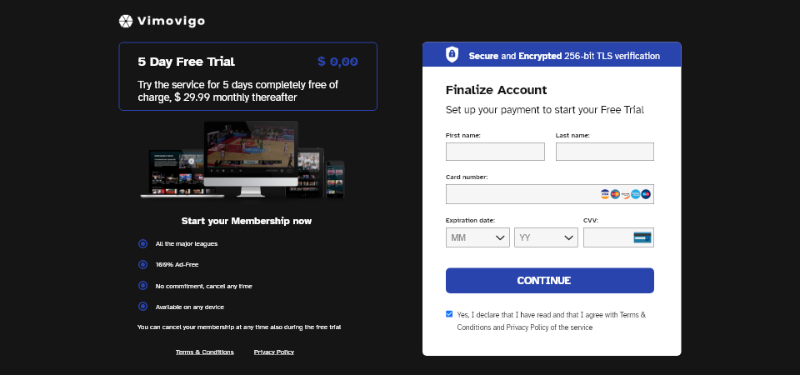Click the First name input field

[495, 152]
